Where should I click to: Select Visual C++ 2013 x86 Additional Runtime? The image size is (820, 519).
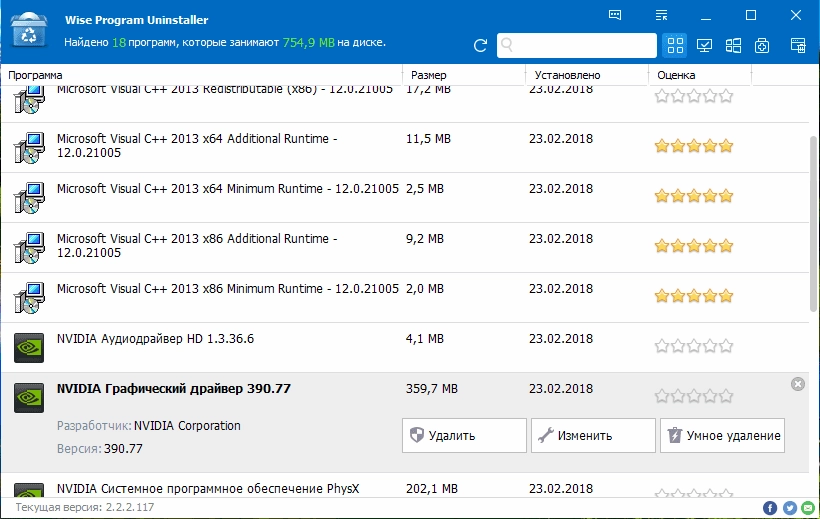coord(405,247)
